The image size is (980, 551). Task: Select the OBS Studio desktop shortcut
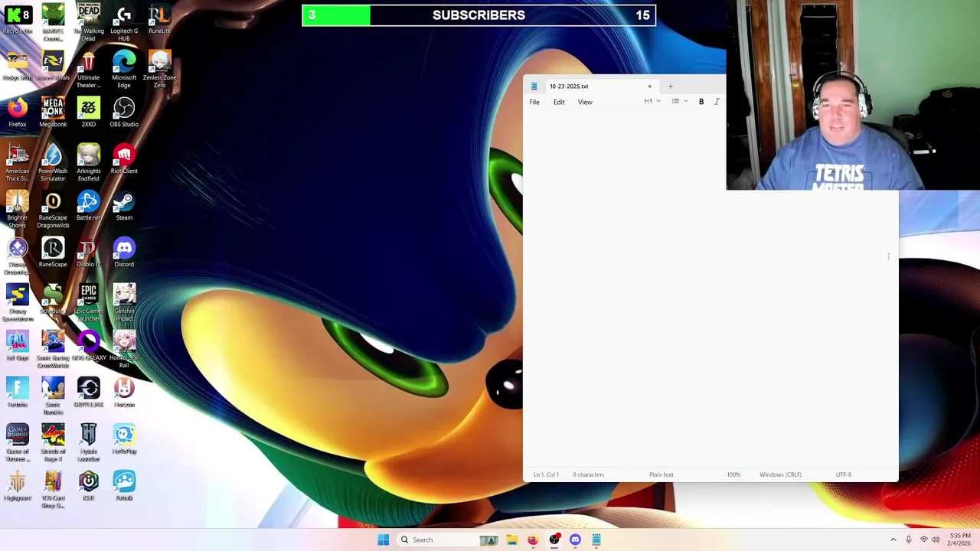pos(124,112)
